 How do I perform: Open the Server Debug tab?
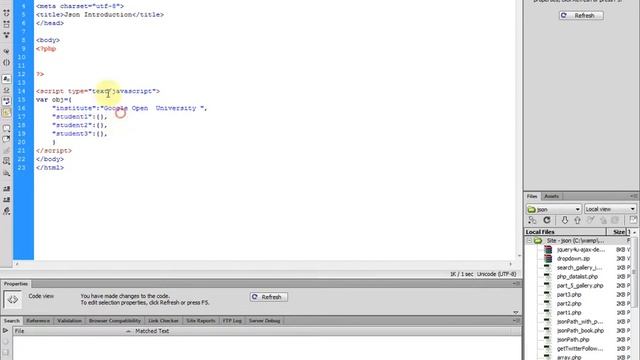264,321
